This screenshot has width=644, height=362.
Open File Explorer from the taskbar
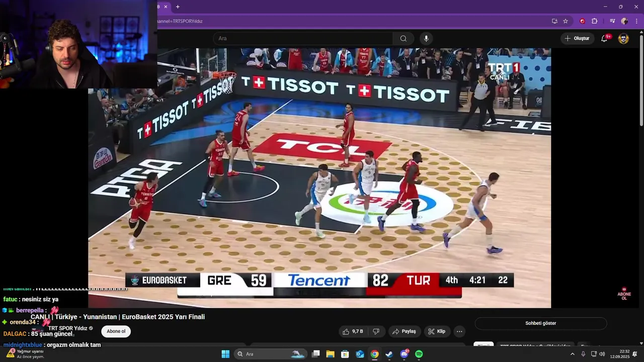pyautogui.click(x=331, y=354)
